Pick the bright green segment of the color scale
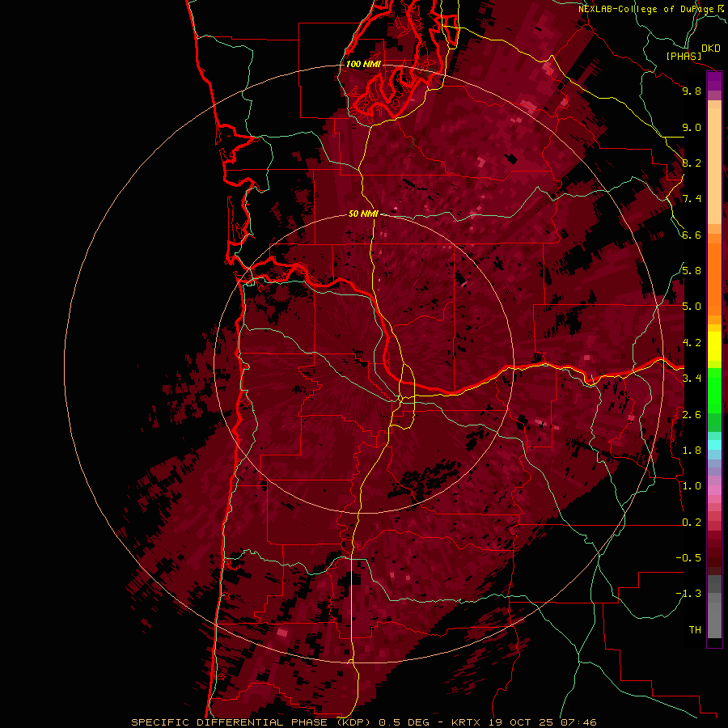Screen dimensions: 728x728 tap(714, 390)
